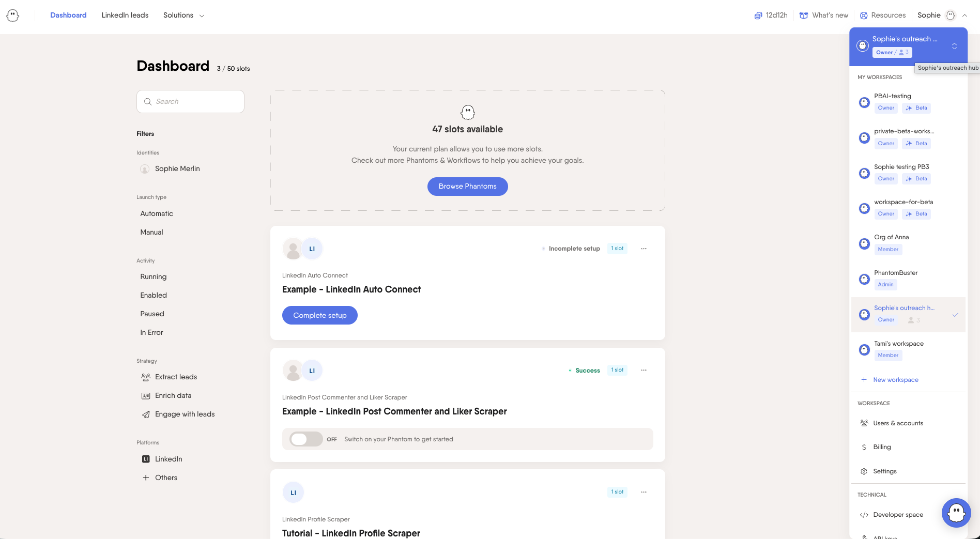This screenshot has height=539, width=980.
Task: Click the PhantomBuster ghost logo in header
Action: coord(13,16)
